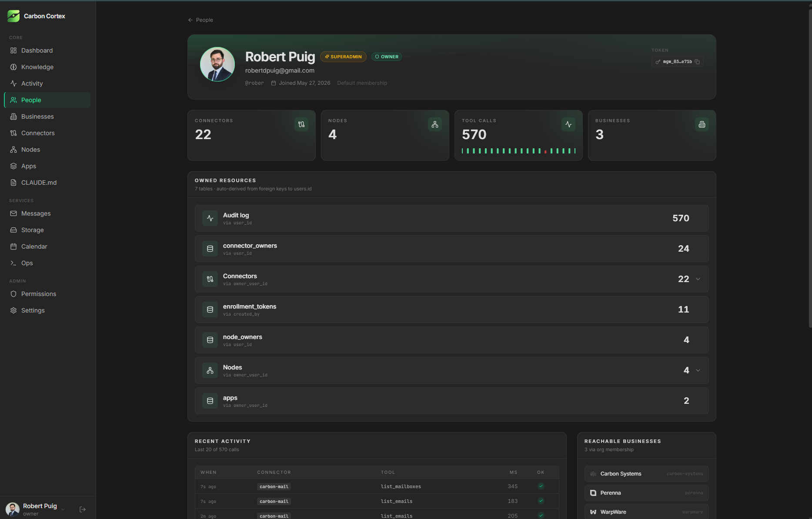This screenshot has width=812, height=519.
Task: Go to Knowledge in the sidebar
Action: [47, 67]
